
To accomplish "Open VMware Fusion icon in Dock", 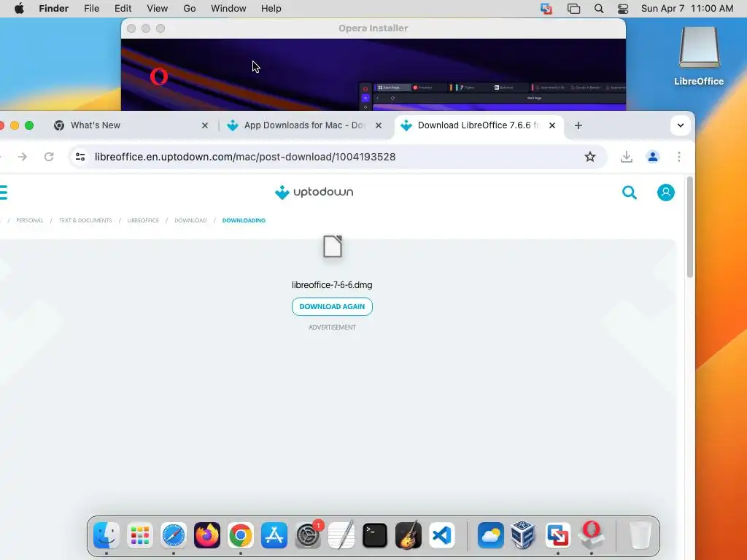I will point(558,535).
